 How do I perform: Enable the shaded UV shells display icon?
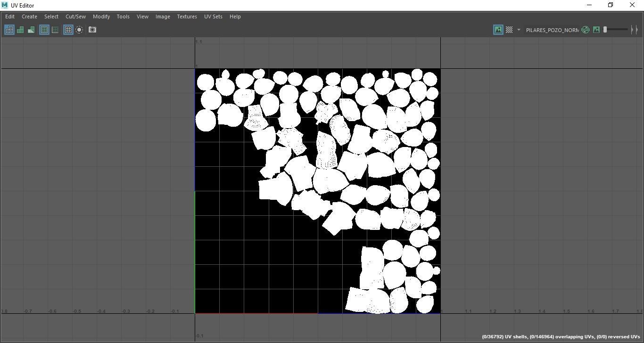click(x=20, y=30)
